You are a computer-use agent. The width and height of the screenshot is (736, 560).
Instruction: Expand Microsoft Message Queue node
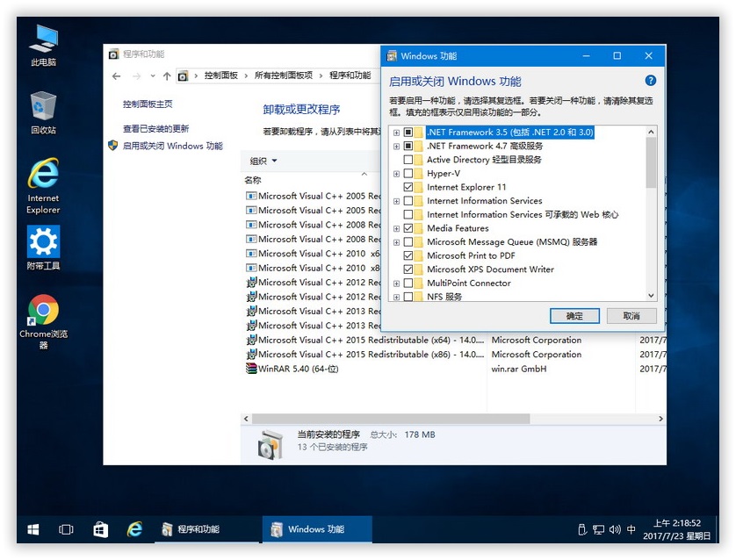pyautogui.click(x=396, y=242)
